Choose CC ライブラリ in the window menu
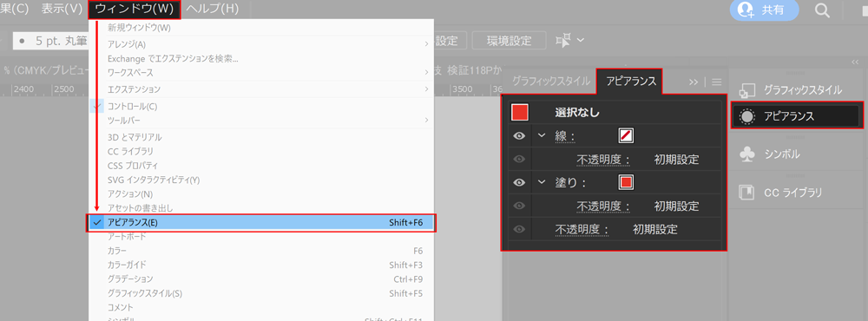The image size is (868, 321). (260, 152)
